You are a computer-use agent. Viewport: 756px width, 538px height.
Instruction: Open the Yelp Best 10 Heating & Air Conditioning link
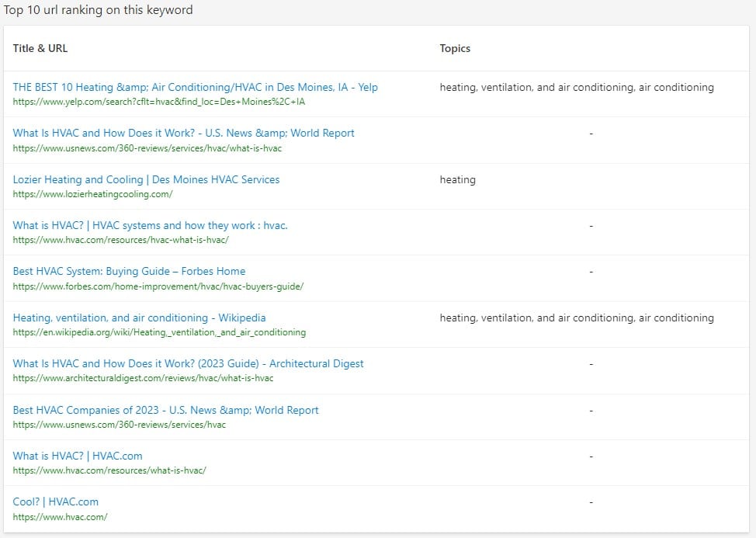(196, 87)
